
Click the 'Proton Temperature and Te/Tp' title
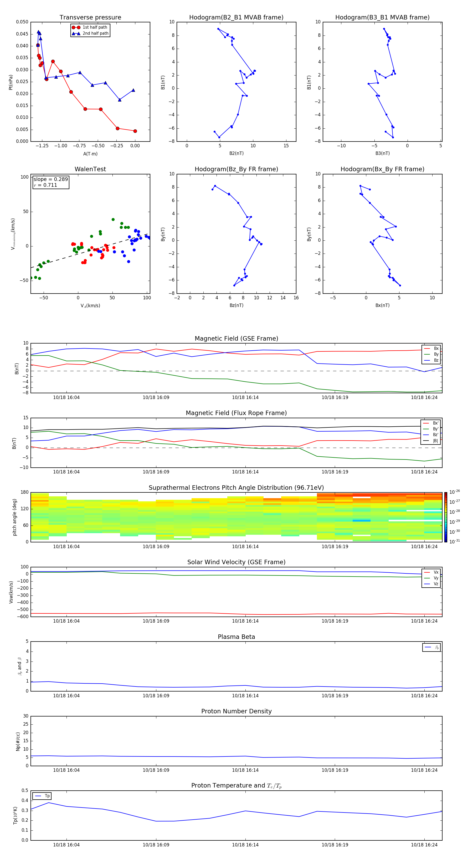(236, 786)
